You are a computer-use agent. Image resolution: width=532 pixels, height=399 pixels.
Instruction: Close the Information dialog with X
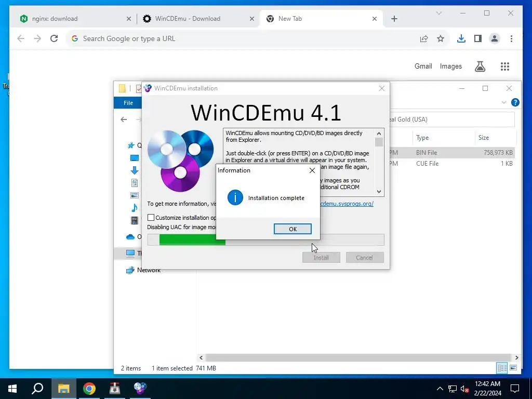pos(312,170)
